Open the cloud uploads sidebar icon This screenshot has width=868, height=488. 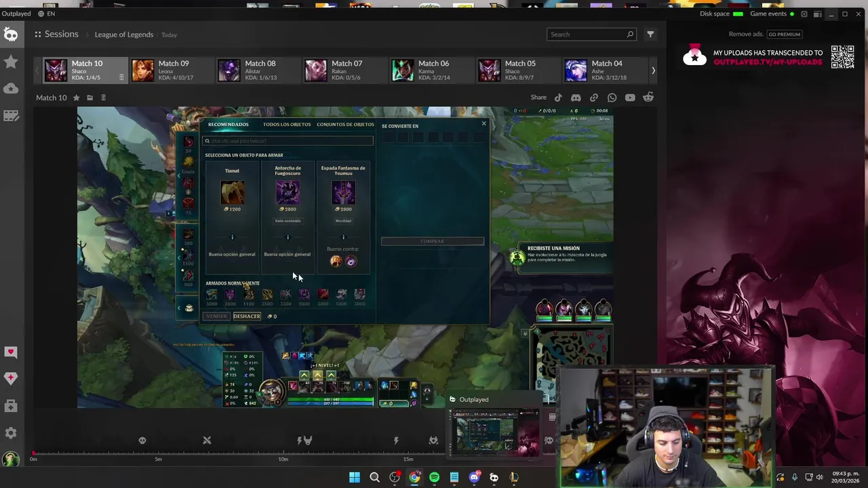[x=11, y=88]
